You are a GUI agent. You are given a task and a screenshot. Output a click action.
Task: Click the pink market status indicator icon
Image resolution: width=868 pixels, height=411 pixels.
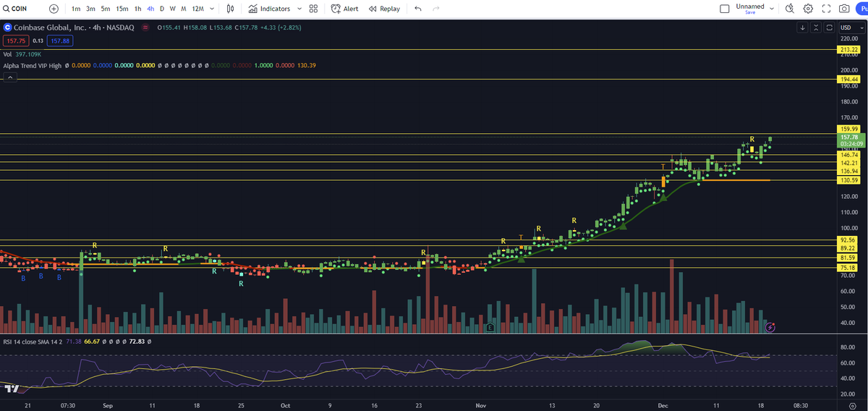(x=145, y=27)
